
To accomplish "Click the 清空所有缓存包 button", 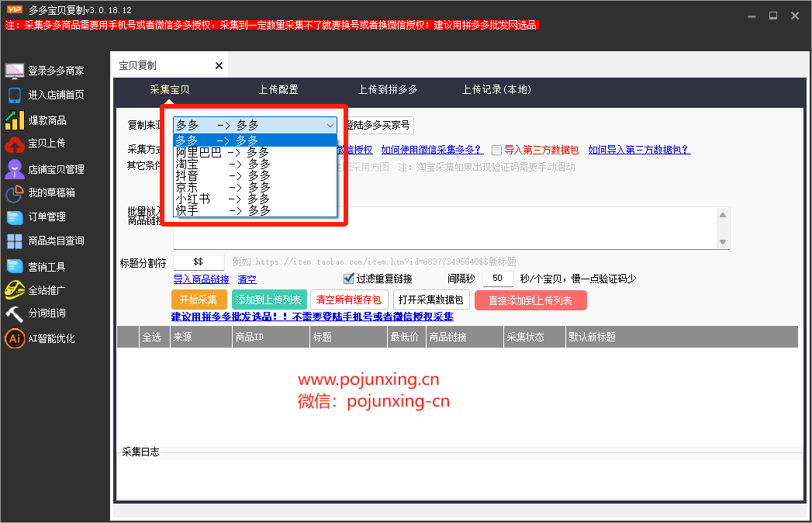I will tap(348, 300).
